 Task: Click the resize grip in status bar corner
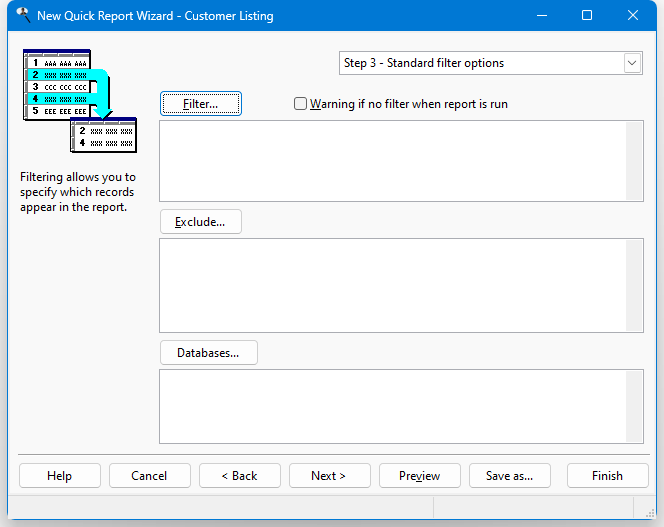click(650, 513)
